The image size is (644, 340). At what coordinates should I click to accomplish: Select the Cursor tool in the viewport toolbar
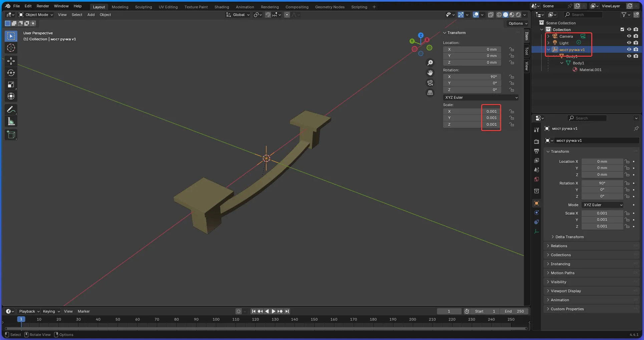tap(11, 48)
